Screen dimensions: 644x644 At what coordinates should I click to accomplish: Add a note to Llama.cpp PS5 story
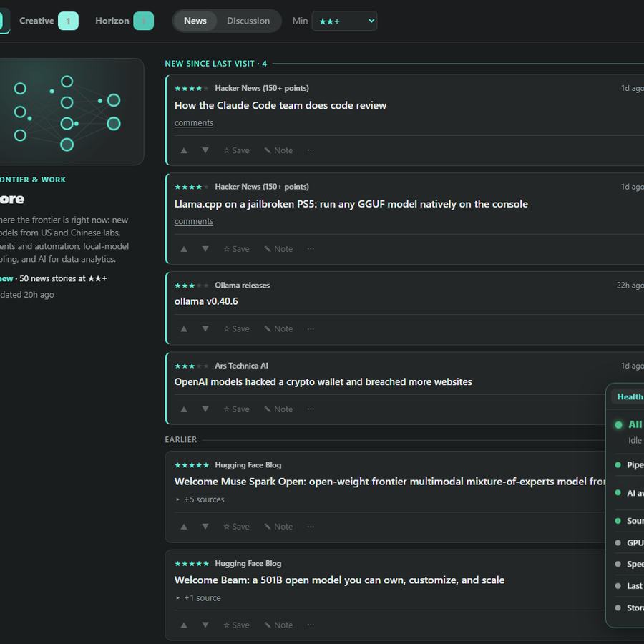coord(279,249)
